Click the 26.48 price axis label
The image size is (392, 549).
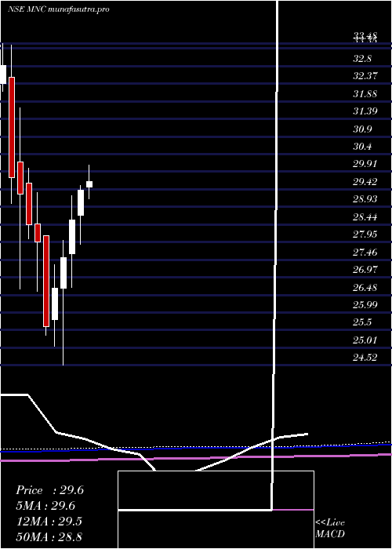tap(365, 288)
